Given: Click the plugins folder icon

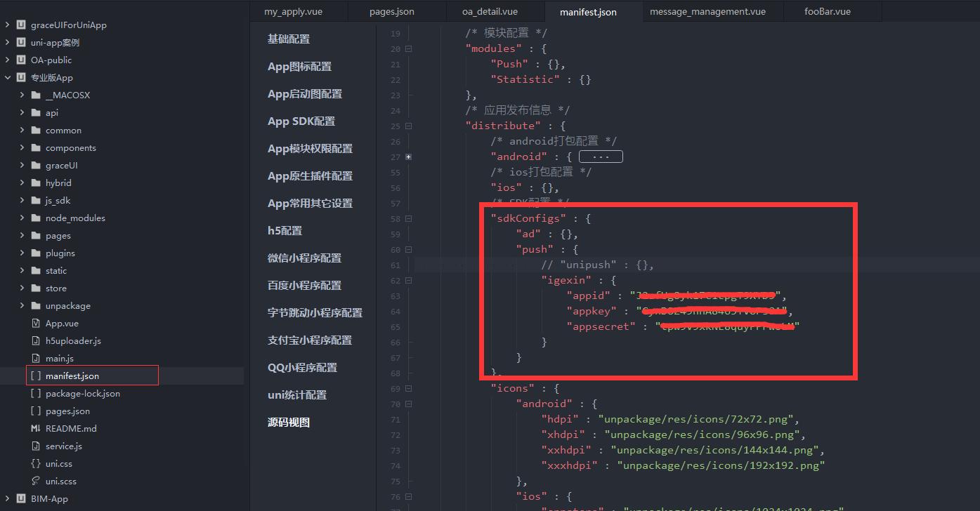Looking at the screenshot, I should [x=36, y=253].
